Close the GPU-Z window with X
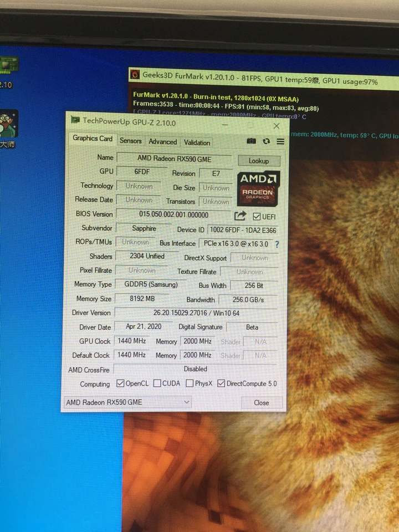399x532 pixels. click(x=277, y=126)
